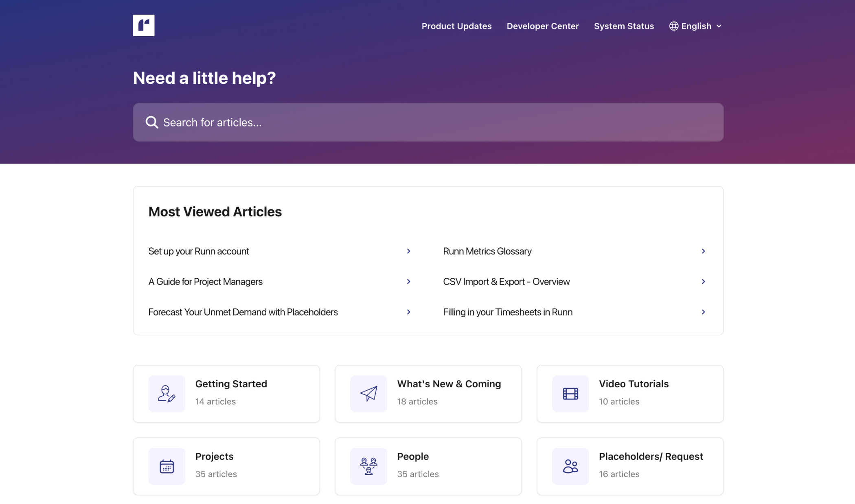
Task: Click chevron beside Filling in your Timesheets
Action: point(703,312)
